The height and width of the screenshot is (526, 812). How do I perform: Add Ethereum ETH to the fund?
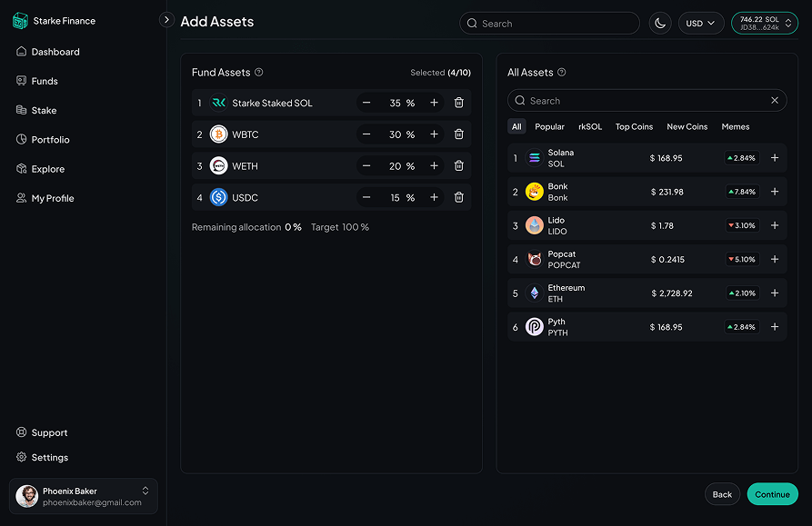[x=775, y=293]
